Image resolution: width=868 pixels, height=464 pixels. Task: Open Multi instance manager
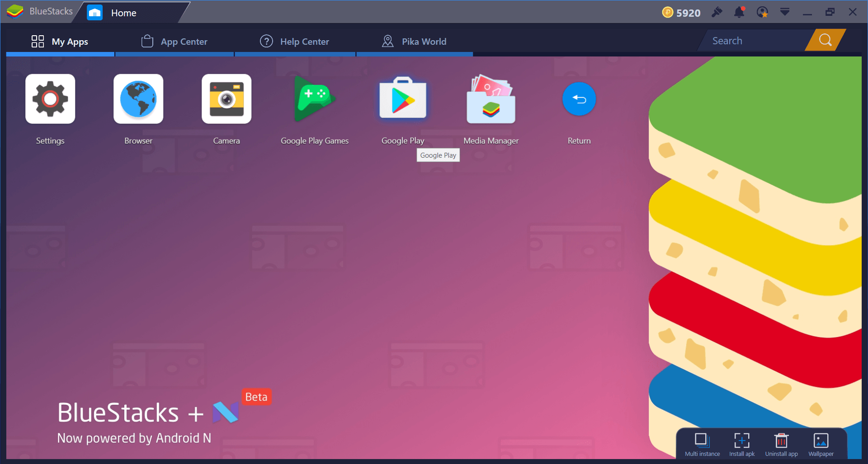click(702, 445)
